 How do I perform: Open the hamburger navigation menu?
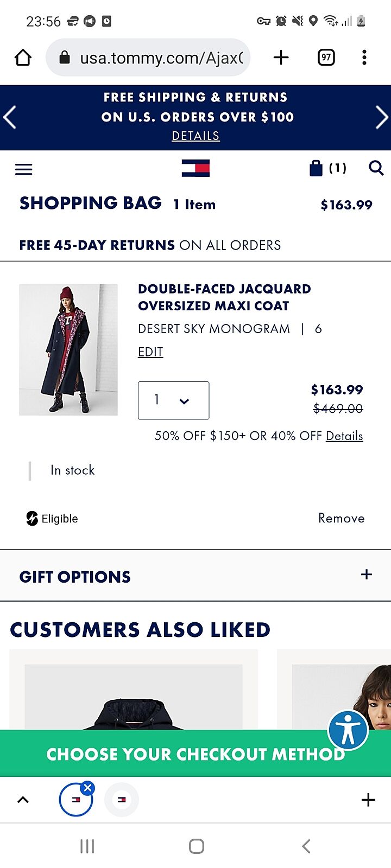pos(23,169)
